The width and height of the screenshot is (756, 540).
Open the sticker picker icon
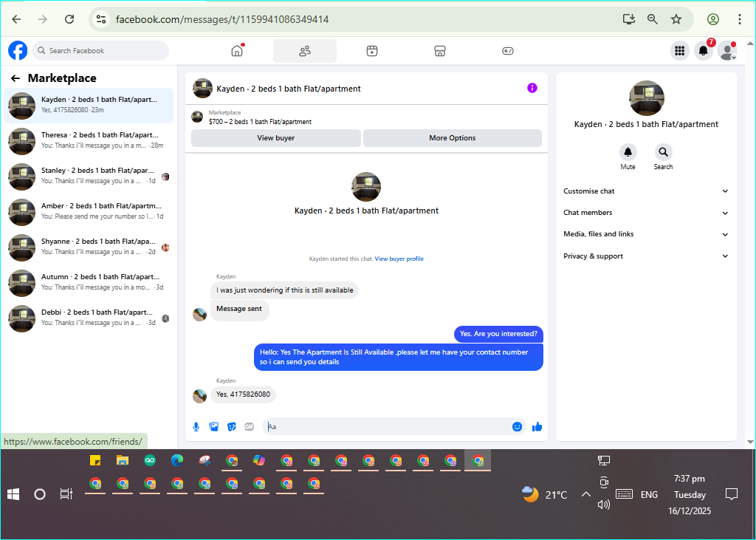pos(232,426)
